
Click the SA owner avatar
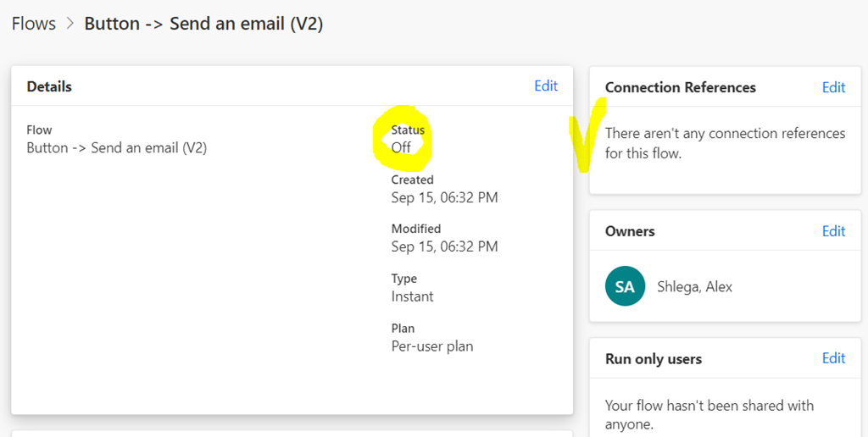625,286
